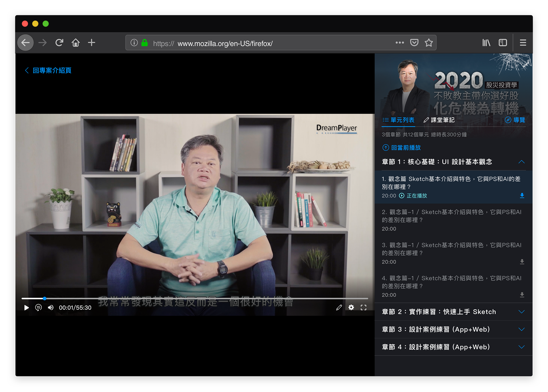Switch to 課堂筆記 tab

(x=439, y=120)
